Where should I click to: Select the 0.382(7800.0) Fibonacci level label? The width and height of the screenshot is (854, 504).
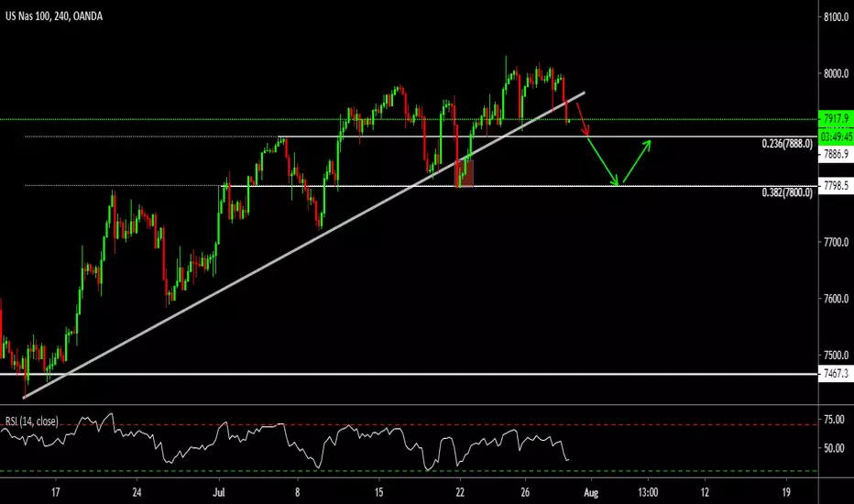787,192
